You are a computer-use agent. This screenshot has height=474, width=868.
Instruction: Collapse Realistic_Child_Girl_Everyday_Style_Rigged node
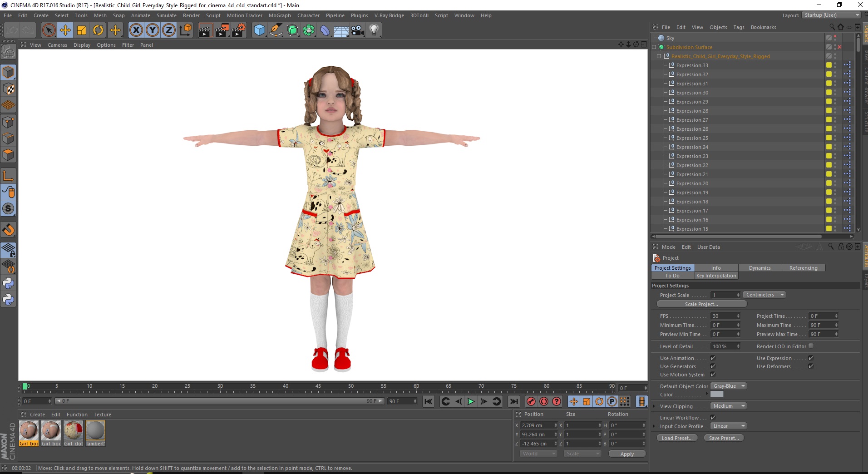tap(659, 56)
